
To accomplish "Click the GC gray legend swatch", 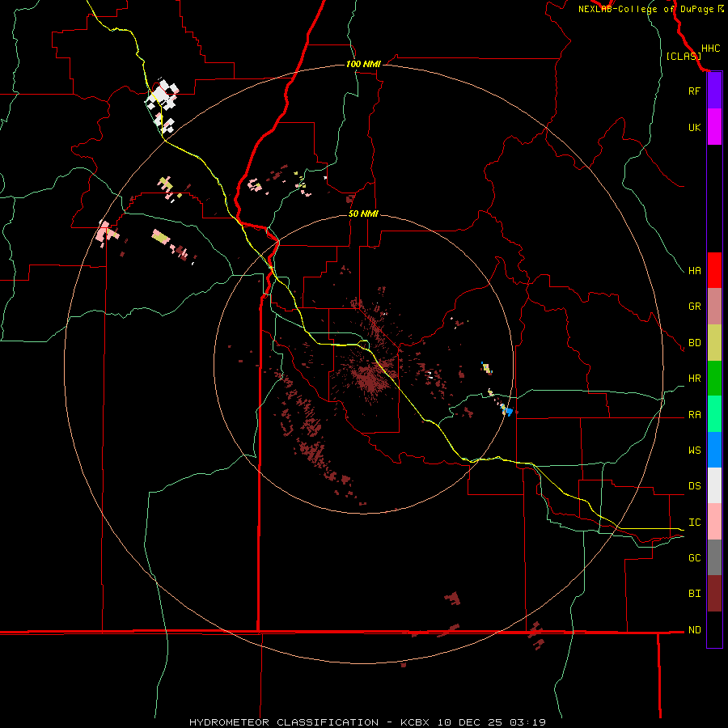I will click(x=714, y=557).
